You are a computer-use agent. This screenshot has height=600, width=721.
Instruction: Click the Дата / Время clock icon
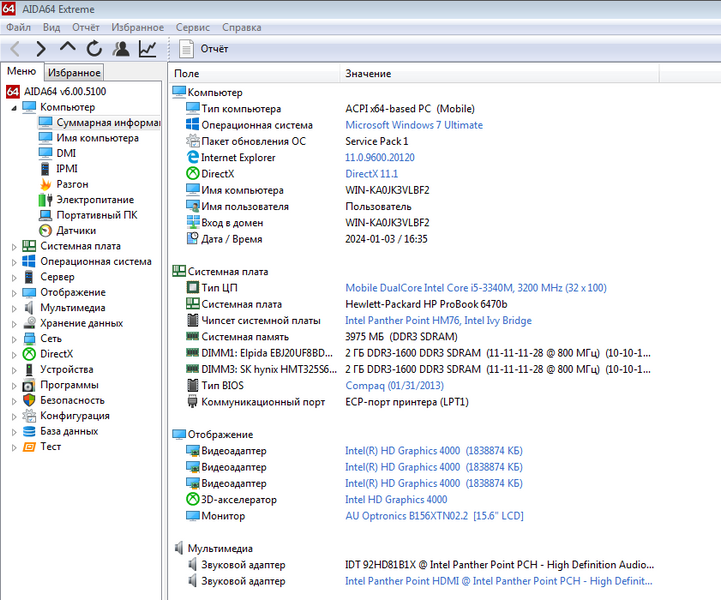(x=193, y=238)
